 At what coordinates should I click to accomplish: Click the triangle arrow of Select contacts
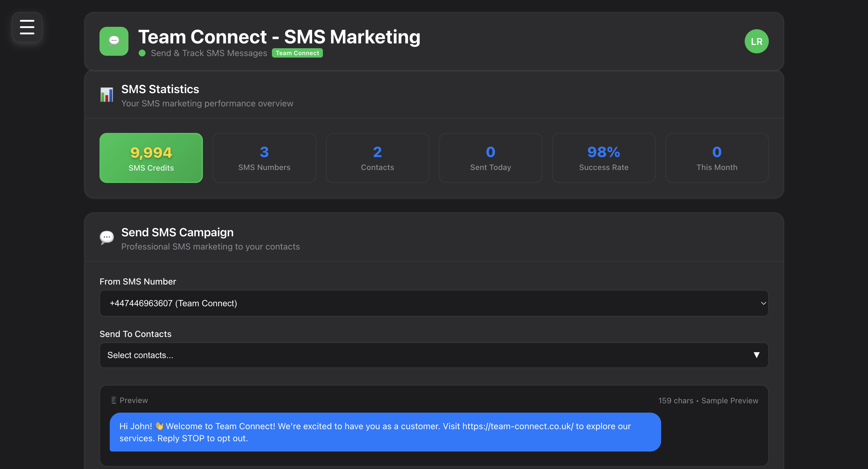(756, 355)
